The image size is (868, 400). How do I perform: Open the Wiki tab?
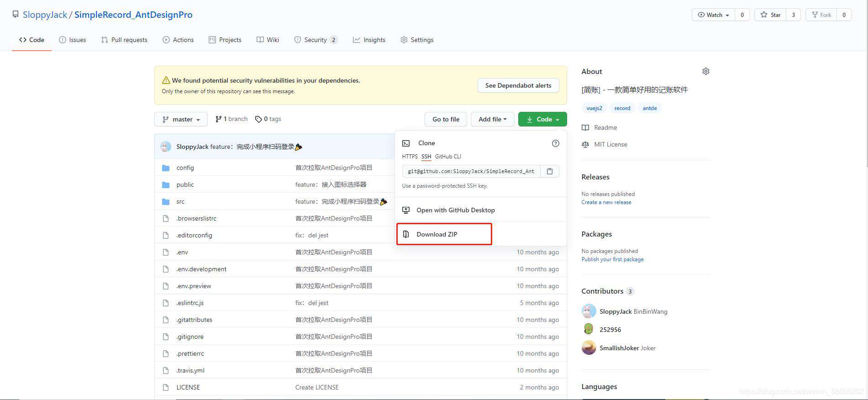[x=268, y=40]
